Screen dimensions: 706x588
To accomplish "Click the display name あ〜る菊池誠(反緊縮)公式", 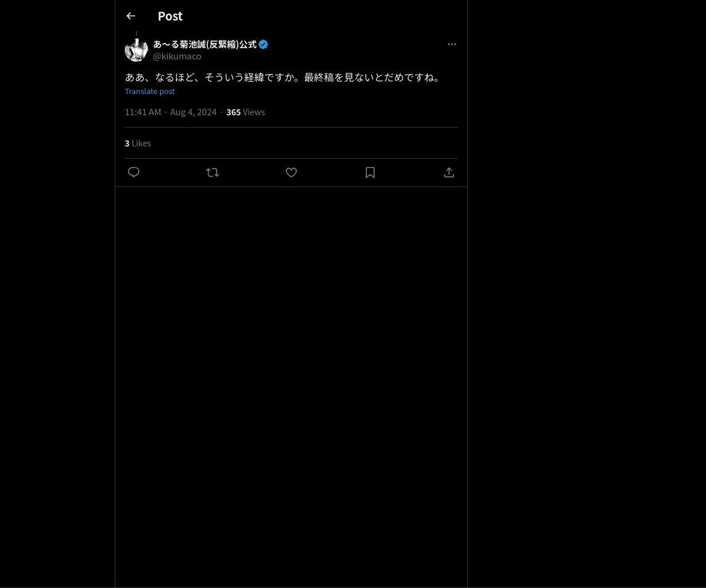I will (x=205, y=44).
